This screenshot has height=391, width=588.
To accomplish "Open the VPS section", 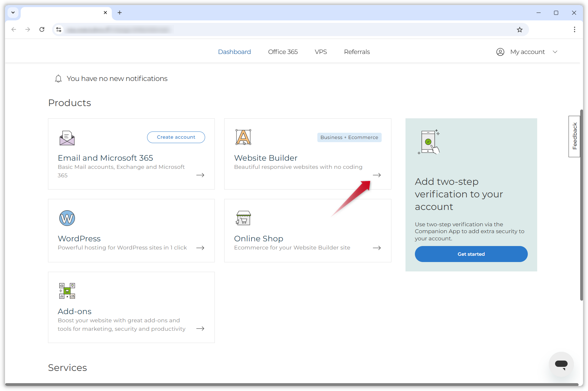I will point(320,52).
